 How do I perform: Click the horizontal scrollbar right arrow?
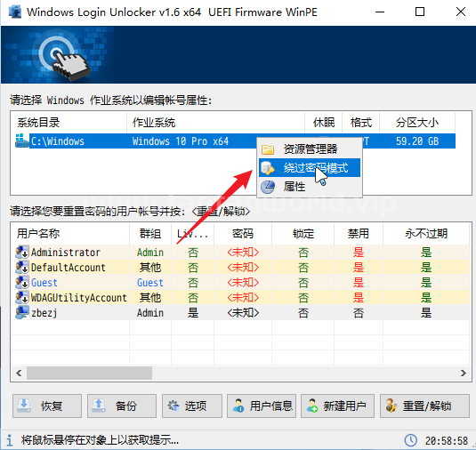(463, 373)
